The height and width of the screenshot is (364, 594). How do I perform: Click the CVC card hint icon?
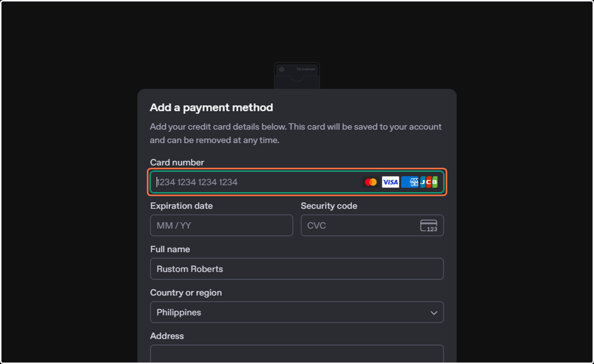pos(429,226)
